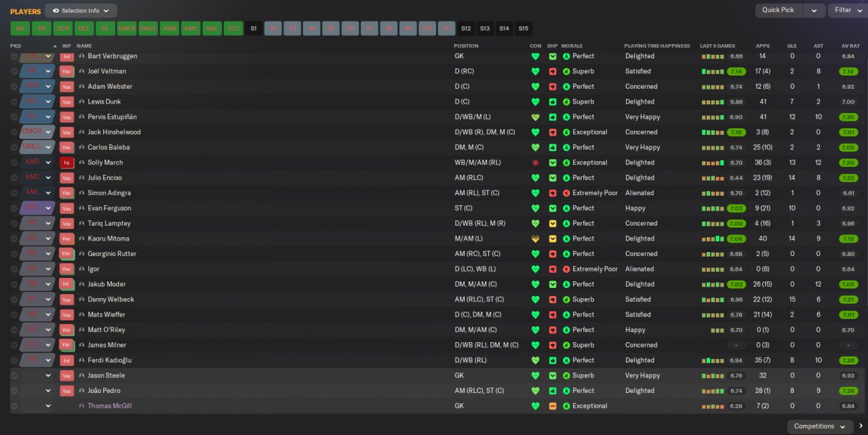Viewport: 868px width, 435px height.
Task: Open the Selection Info dropdown
Action: 81,11
